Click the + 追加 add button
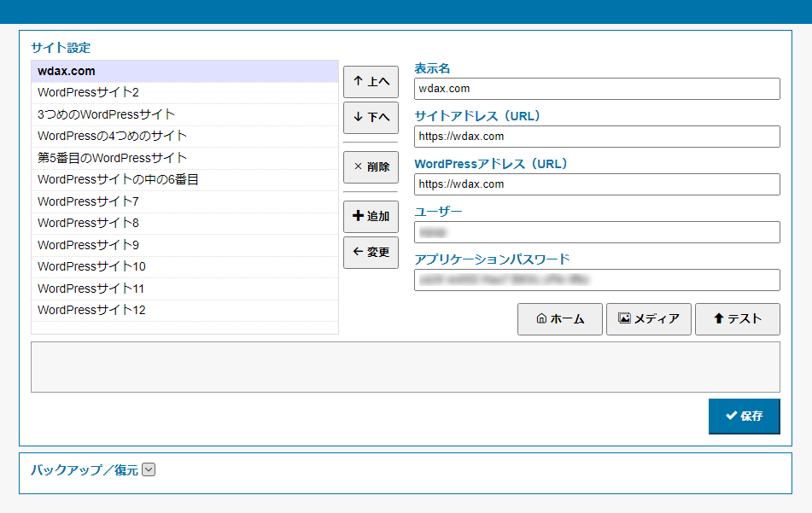812x513 pixels. (x=371, y=216)
